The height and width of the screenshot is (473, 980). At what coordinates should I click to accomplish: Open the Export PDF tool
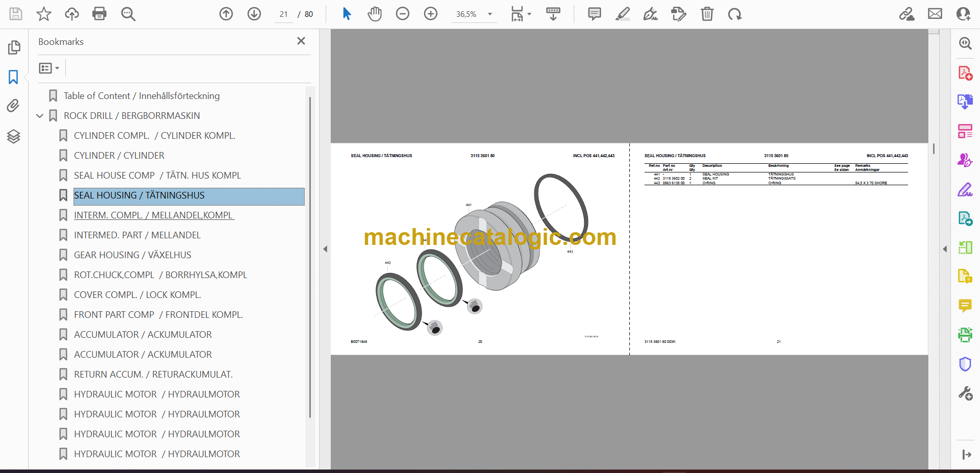pos(965,102)
